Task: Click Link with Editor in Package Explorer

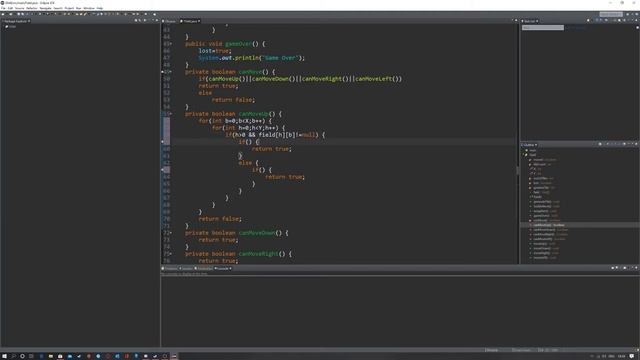Action: click(140, 21)
